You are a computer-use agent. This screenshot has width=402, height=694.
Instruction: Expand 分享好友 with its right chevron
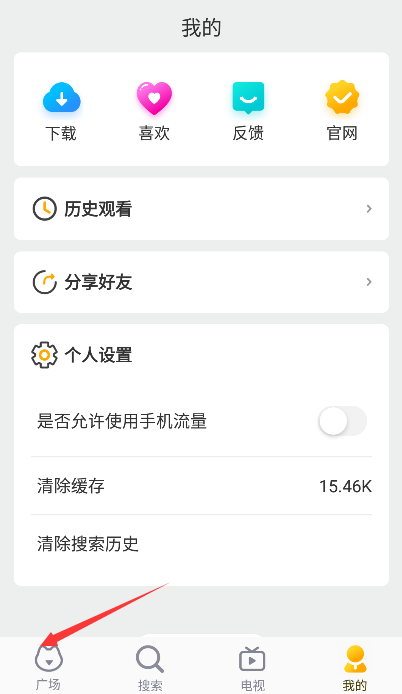[x=369, y=282]
